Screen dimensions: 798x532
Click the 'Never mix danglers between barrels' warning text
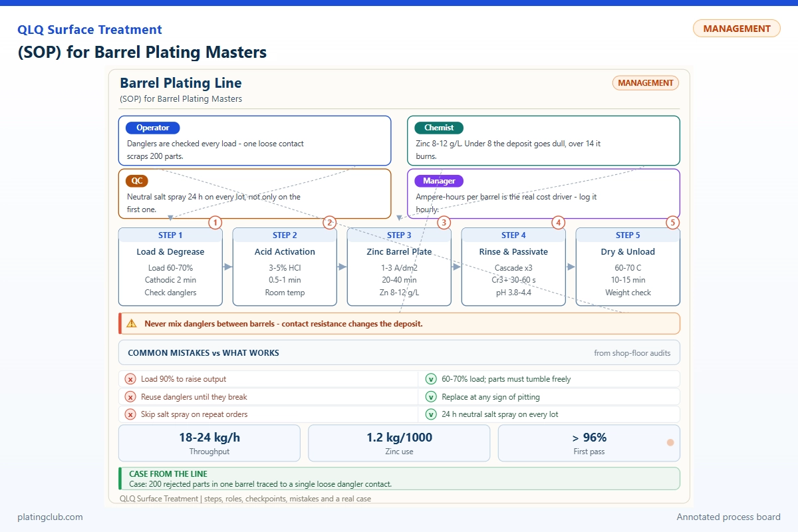[283, 324]
